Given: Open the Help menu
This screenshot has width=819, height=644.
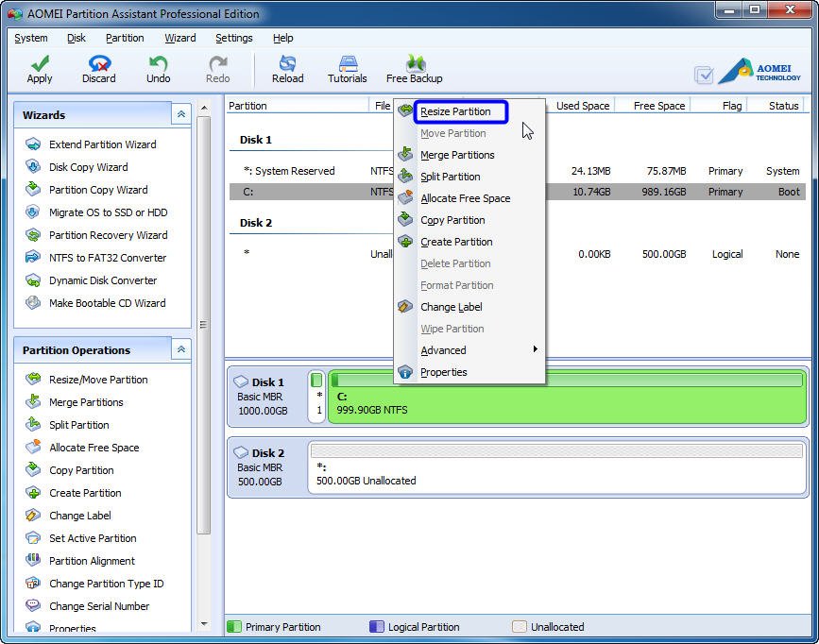Looking at the screenshot, I should pyautogui.click(x=282, y=38).
